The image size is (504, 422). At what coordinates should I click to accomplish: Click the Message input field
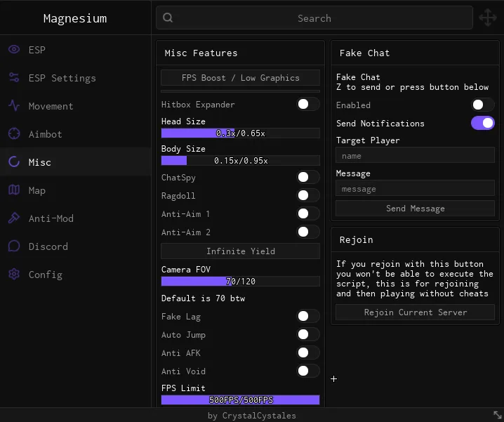[x=416, y=188]
